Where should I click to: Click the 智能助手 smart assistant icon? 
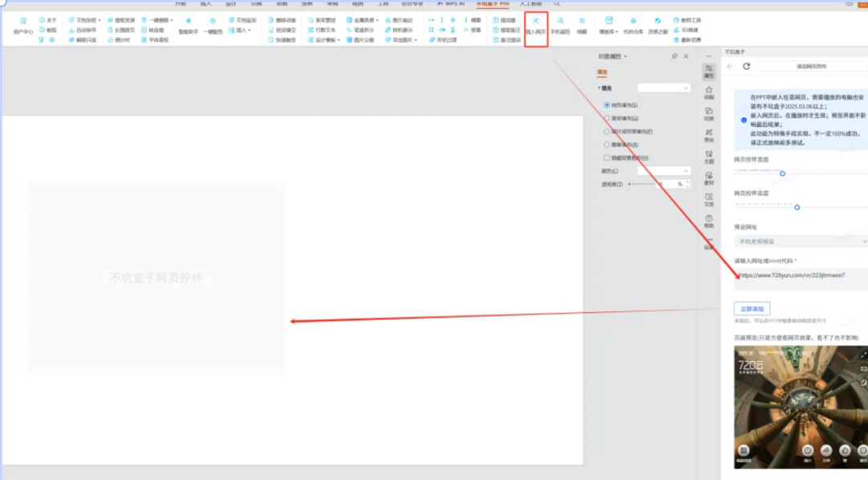(187, 24)
